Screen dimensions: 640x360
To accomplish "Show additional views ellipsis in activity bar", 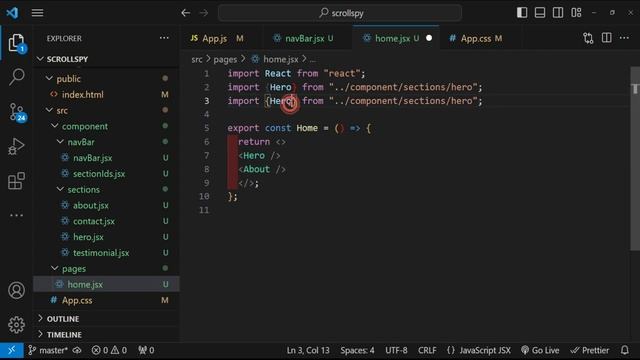I will 16,215.
